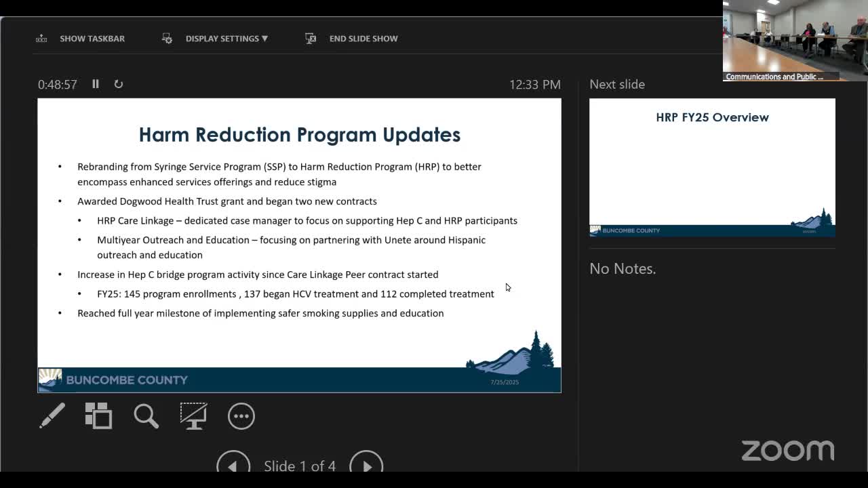Viewport: 868px width, 488px height.
Task: Click the Next slide label
Action: [x=617, y=84]
